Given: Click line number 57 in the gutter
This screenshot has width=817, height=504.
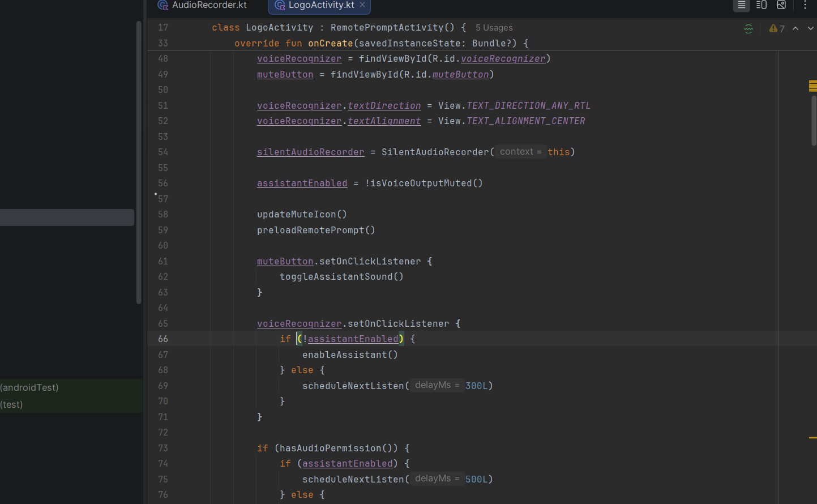Looking at the screenshot, I should (163, 199).
